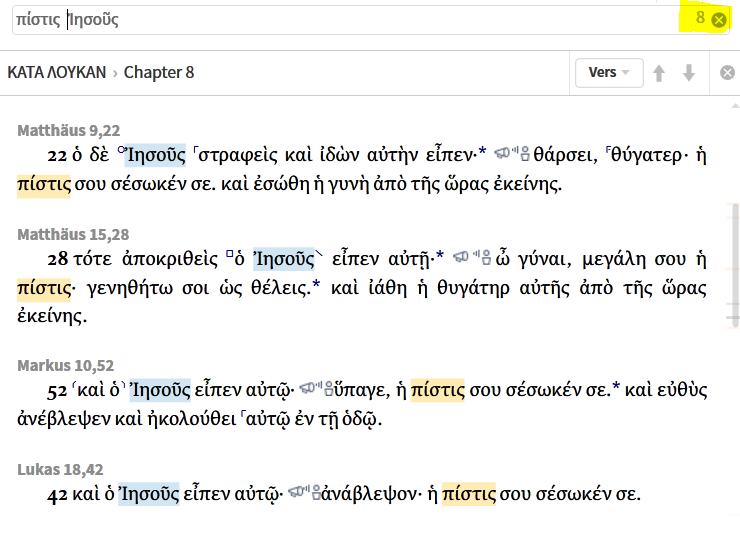
Task: Click highlighted Ἰησοῦς in Matthäus 9,22
Action: 156,155
